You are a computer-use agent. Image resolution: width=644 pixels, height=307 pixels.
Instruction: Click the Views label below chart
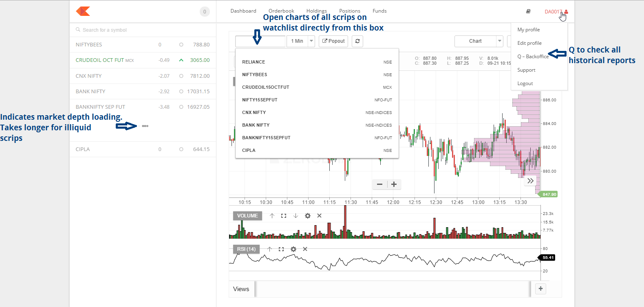[241, 289]
